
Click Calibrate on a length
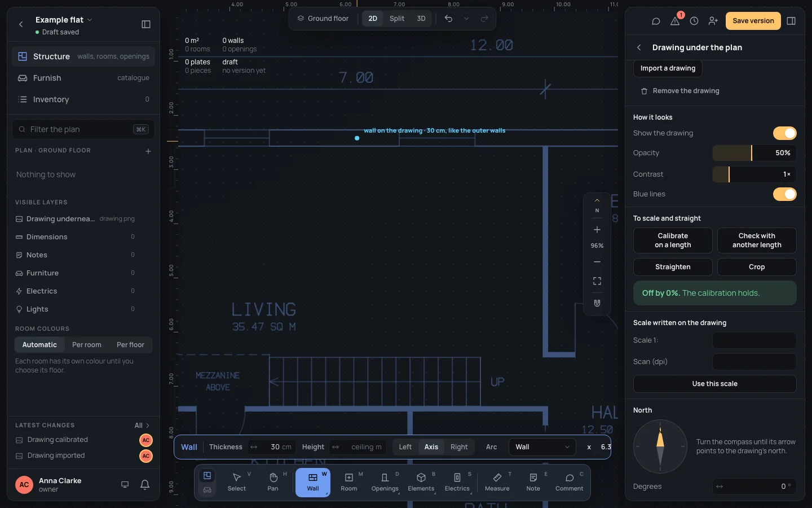click(x=673, y=240)
